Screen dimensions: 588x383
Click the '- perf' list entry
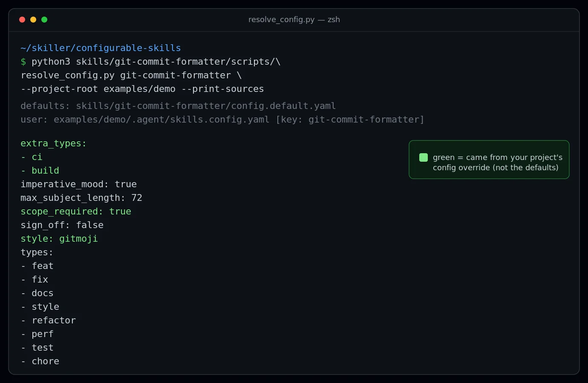pos(37,334)
